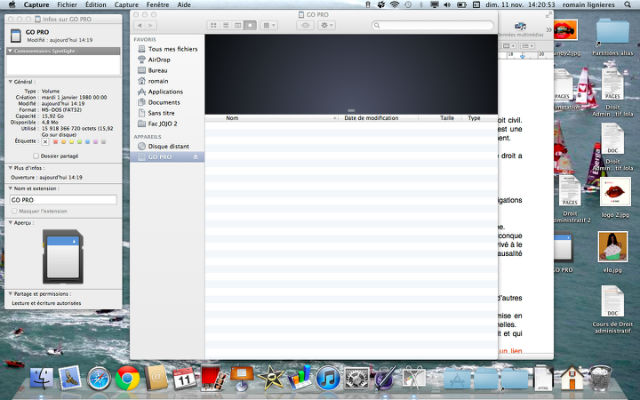The image size is (640, 400).
Task: Clear the label with the X swatch
Action: tap(45, 142)
